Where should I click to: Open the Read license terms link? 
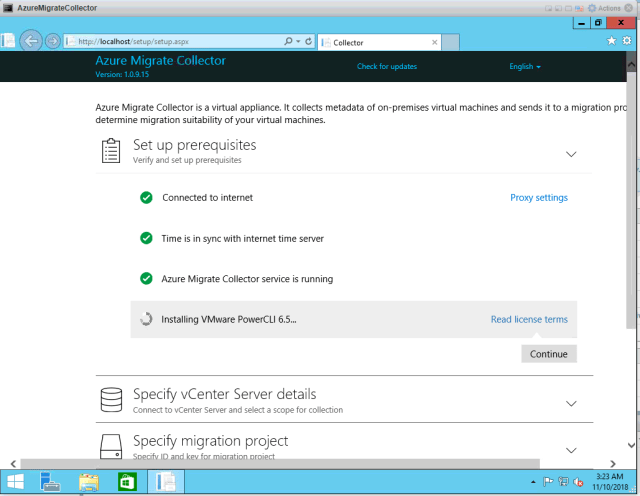[529, 320]
